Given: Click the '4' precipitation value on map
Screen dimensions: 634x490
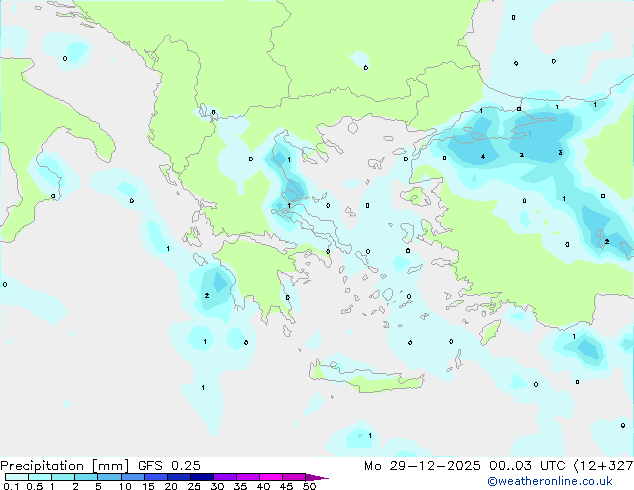Looking at the screenshot, I should (483, 156).
